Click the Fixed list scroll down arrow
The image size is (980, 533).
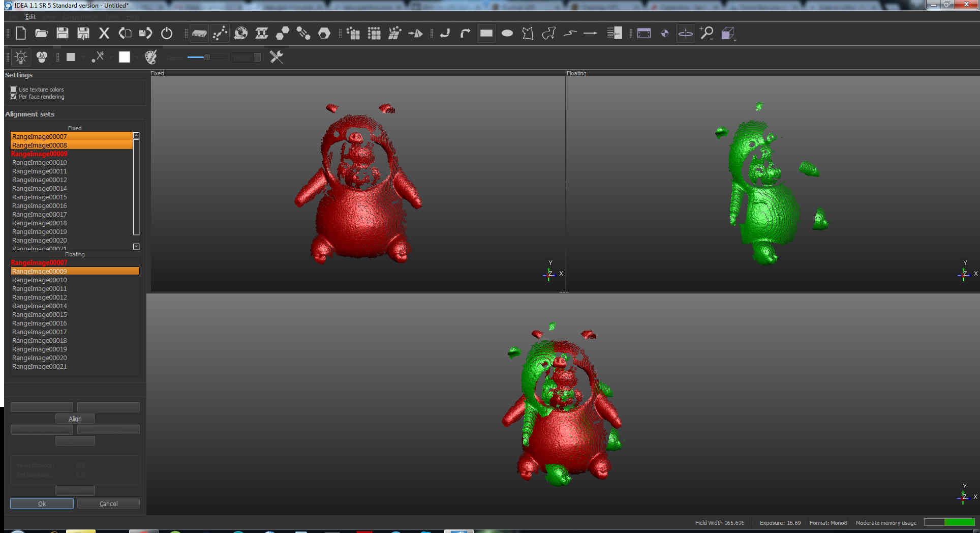pos(136,247)
